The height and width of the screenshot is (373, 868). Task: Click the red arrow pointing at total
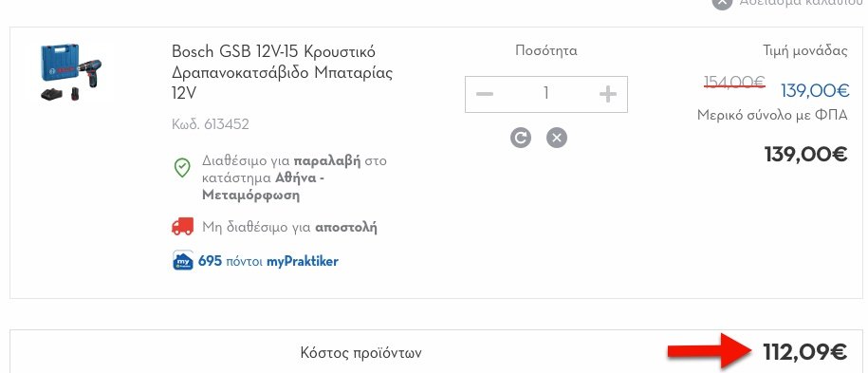pos(710,351)
